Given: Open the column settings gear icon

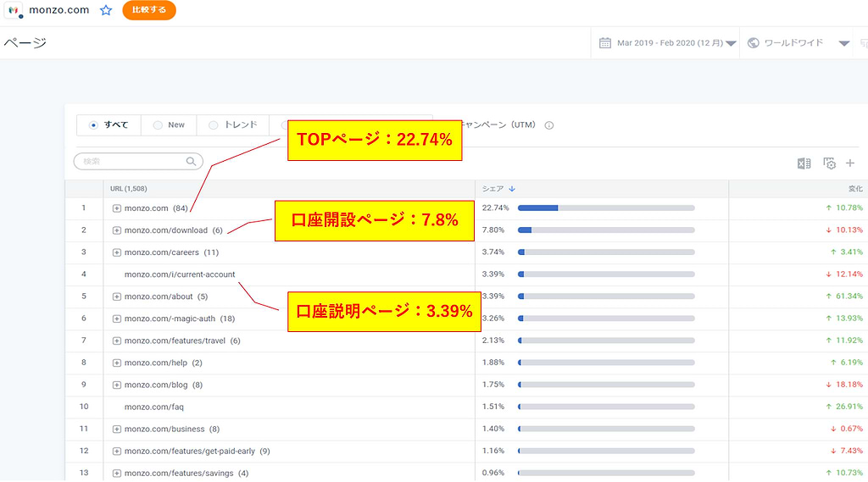Looking at the screenshot, I should tap(829, 163).
